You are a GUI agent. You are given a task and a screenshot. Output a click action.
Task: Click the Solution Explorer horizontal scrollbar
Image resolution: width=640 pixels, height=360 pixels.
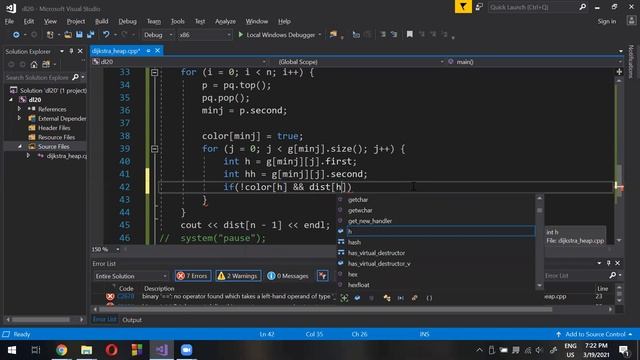pos(44,319)
